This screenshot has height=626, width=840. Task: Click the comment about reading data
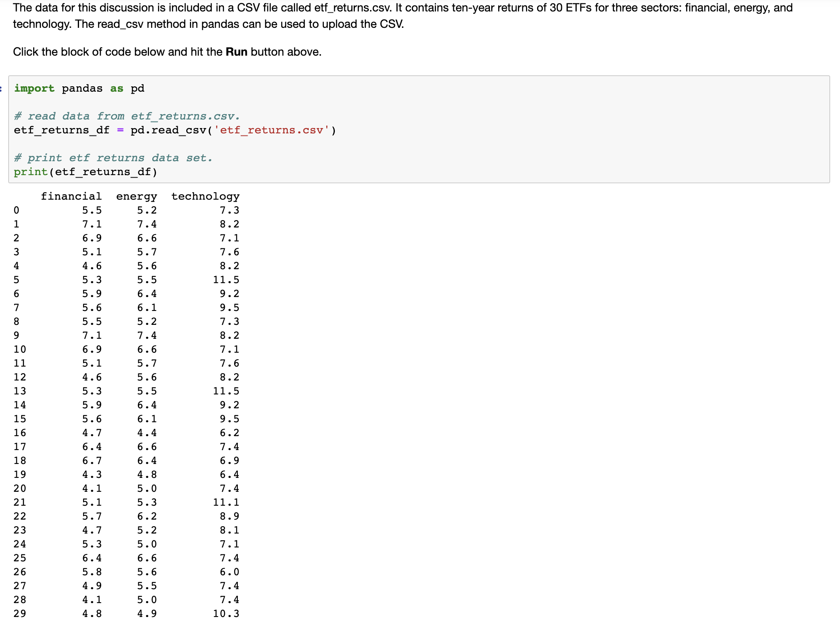(127, 116)
